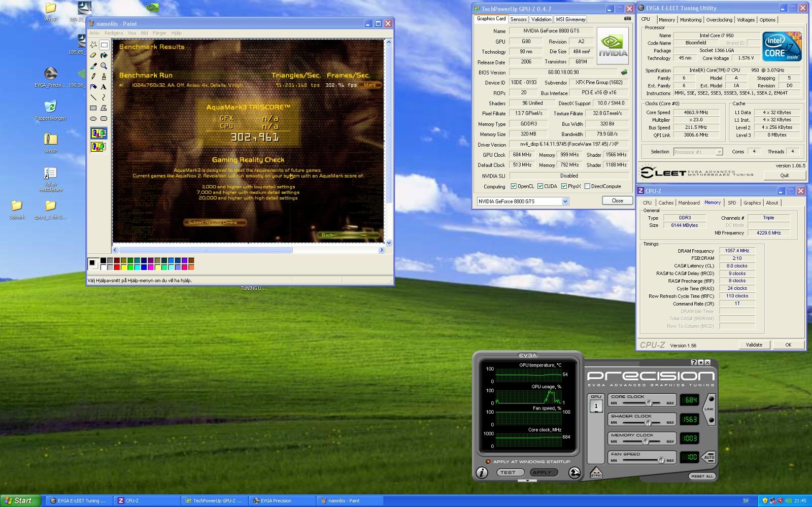This screenshot has width=812, height=507.
Task: Click the Close button in GPU-Z
Action: 617,201
